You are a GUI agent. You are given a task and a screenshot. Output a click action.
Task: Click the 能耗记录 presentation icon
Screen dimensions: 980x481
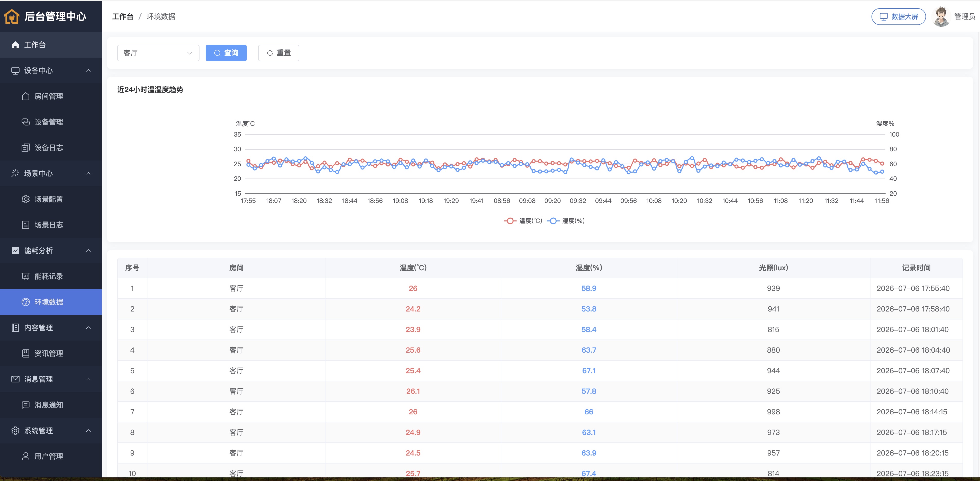click(25, 276)
